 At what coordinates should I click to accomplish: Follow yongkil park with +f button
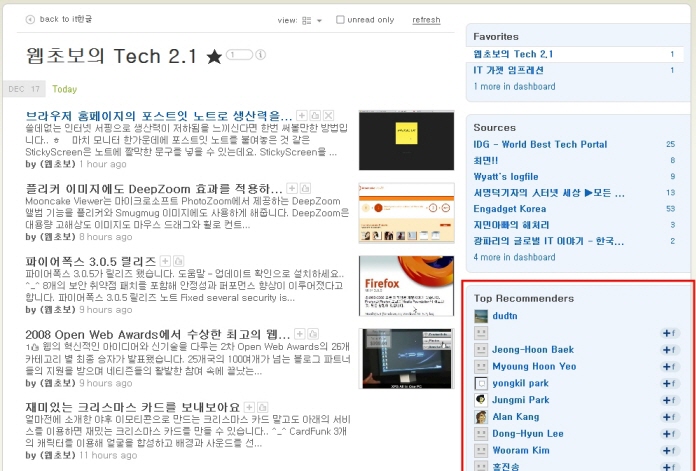click(x=669, y=384)
